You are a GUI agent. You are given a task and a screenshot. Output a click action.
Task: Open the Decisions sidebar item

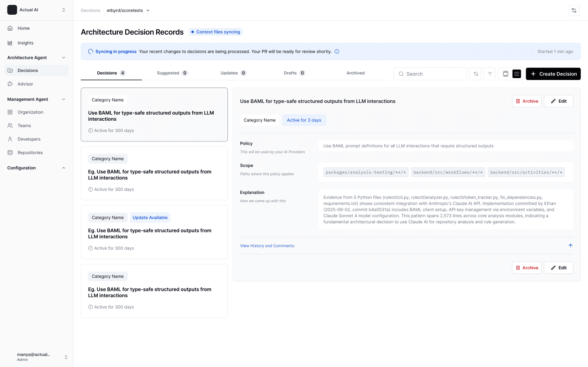point(37,71)
